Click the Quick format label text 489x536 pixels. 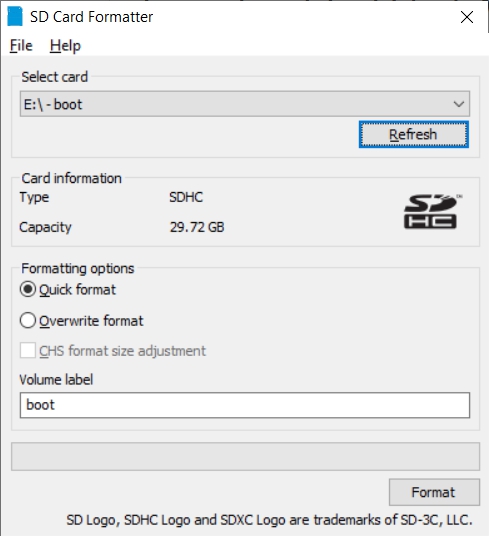(78, 290)
